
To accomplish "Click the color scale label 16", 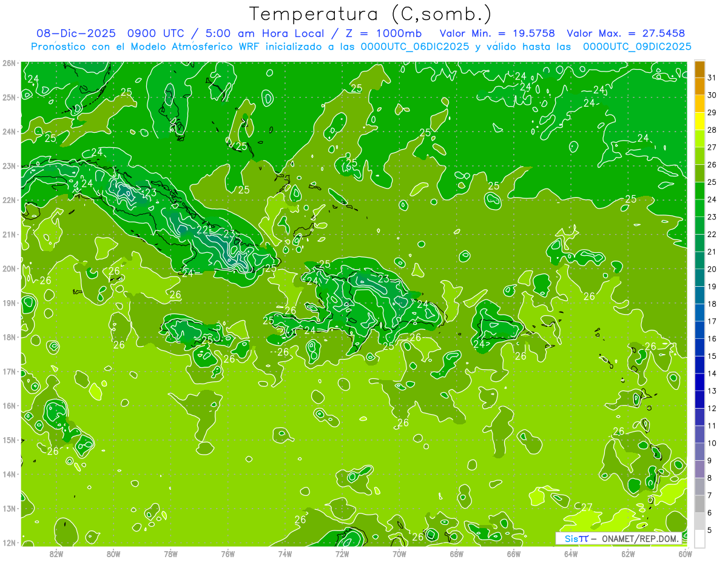I will [712, 338].
